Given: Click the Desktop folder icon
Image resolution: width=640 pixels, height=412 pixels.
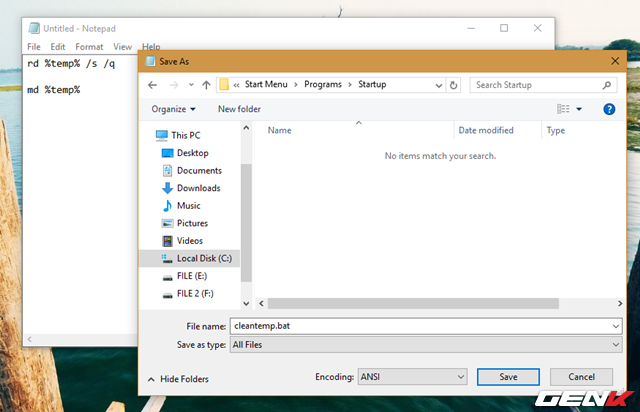Looking at the screenshot, I should [167, 153].
